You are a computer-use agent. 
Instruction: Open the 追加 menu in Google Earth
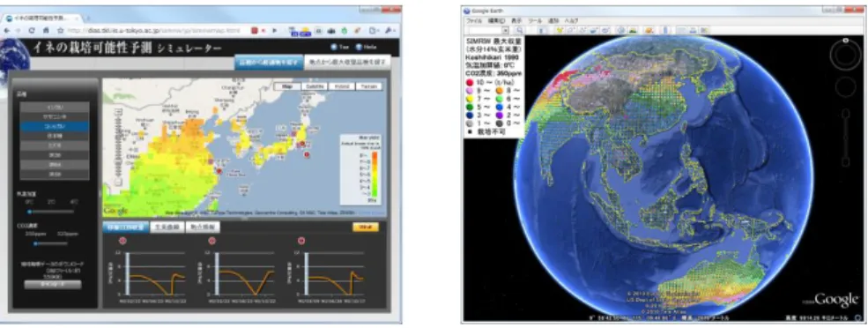553,20
